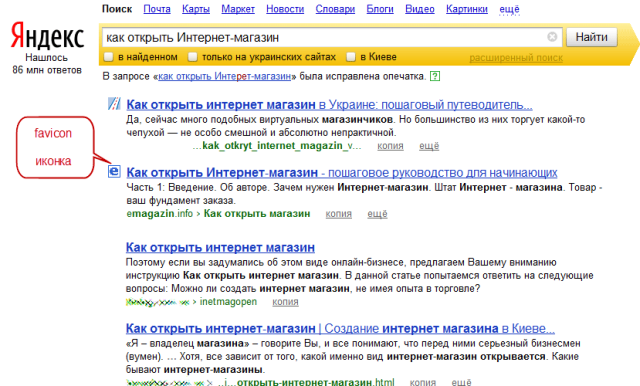Expand 'ещё' under emagazin.info result
The width and height of the screenshot is (640, 386).
[377, 214]
